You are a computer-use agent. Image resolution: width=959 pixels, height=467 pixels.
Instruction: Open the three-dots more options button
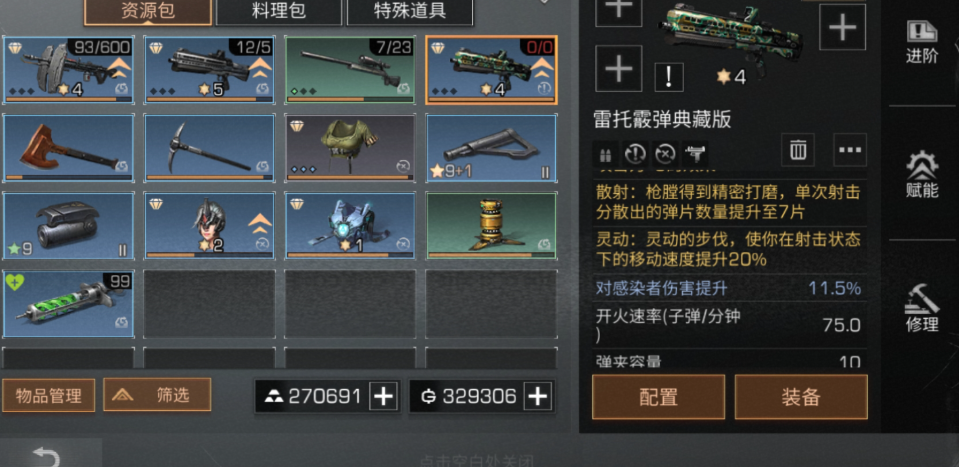850,150
